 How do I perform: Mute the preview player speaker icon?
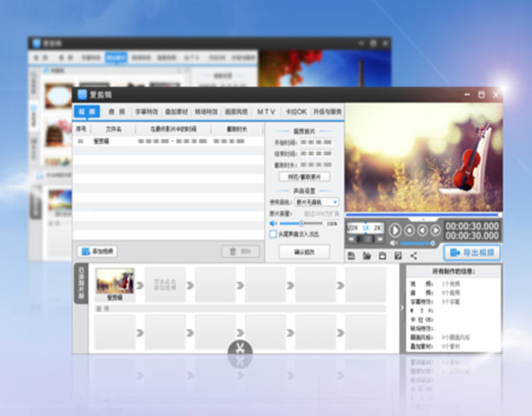pyautogui.click(x=393, y=244)
